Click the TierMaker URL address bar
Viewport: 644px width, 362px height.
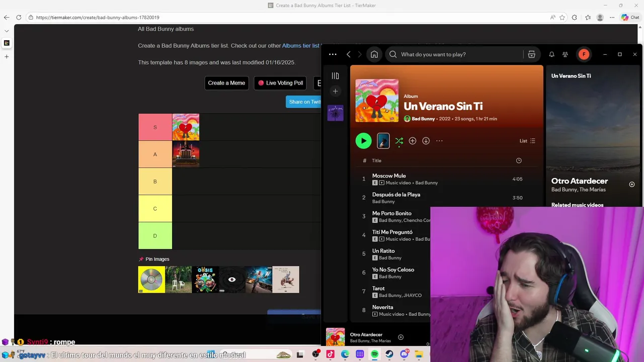(x=287, y=17)
